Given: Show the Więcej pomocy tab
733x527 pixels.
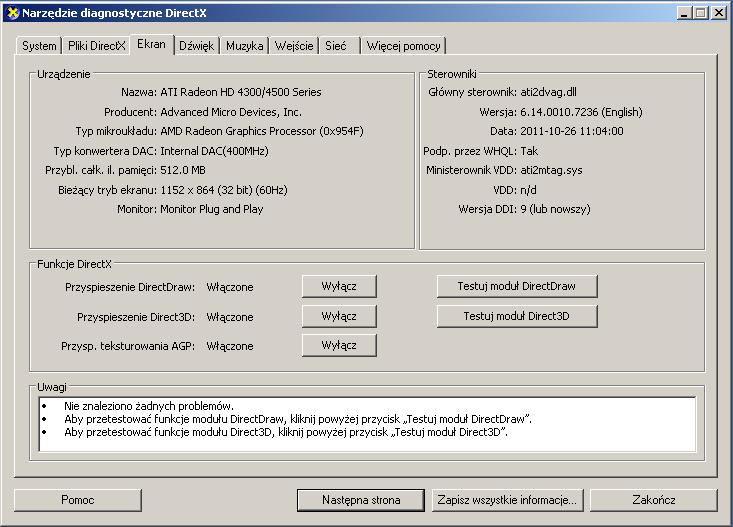Looking at the screenshot, I should click(x=403, y=46).
